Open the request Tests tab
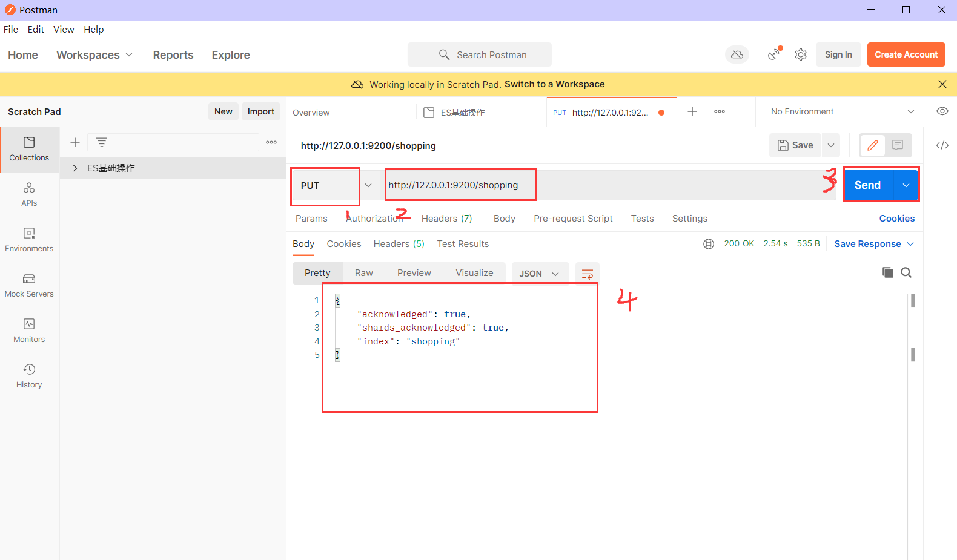The image size is (957, 560). click(x=643, y=219)
